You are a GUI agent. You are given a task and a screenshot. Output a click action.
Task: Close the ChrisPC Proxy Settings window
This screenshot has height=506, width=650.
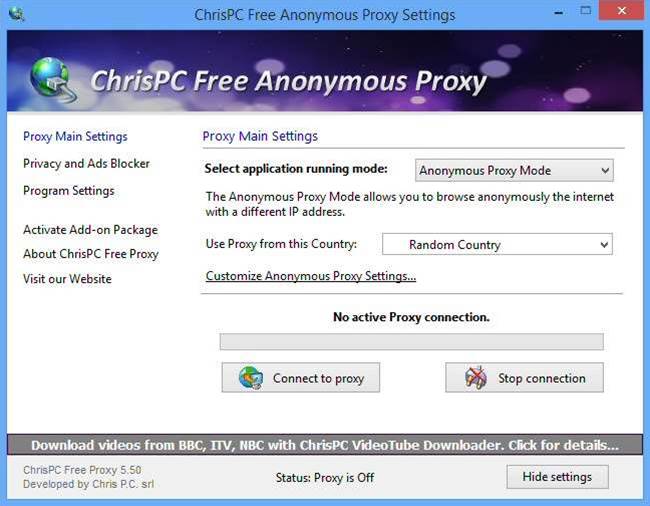(621, 11)
